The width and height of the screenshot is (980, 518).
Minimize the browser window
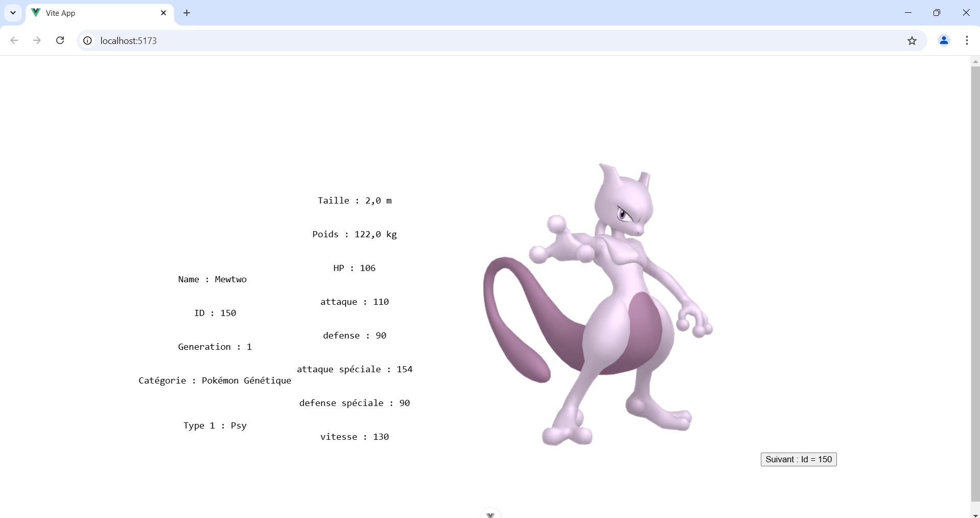pyautogui.click(x=908, y=13)
